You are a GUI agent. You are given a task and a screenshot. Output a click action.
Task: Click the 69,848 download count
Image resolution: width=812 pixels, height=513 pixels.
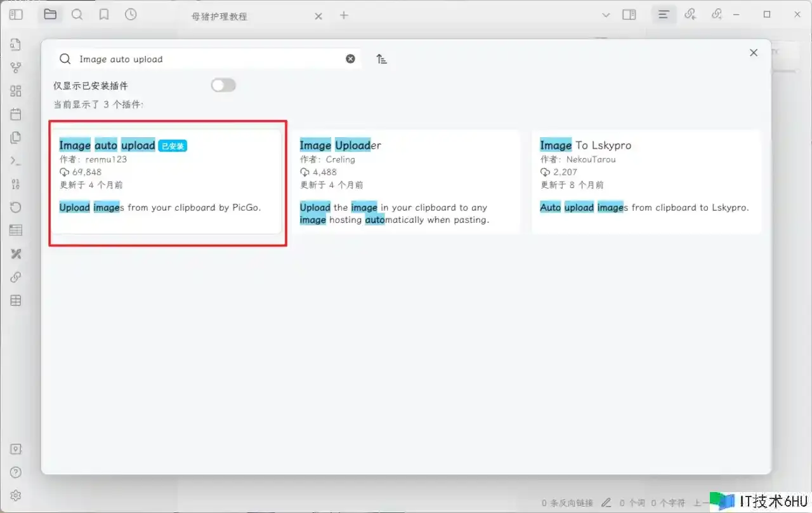pos(87,172)
